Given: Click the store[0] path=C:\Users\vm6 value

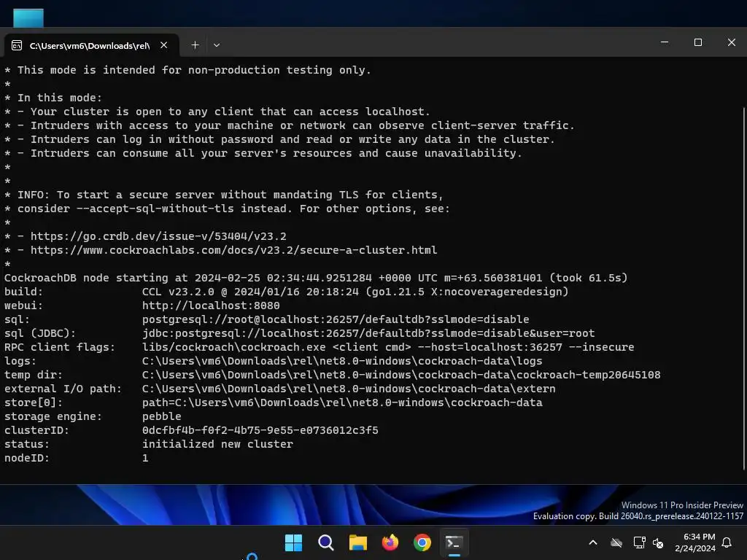Looking at the screenshot, I should pos(342,402).
